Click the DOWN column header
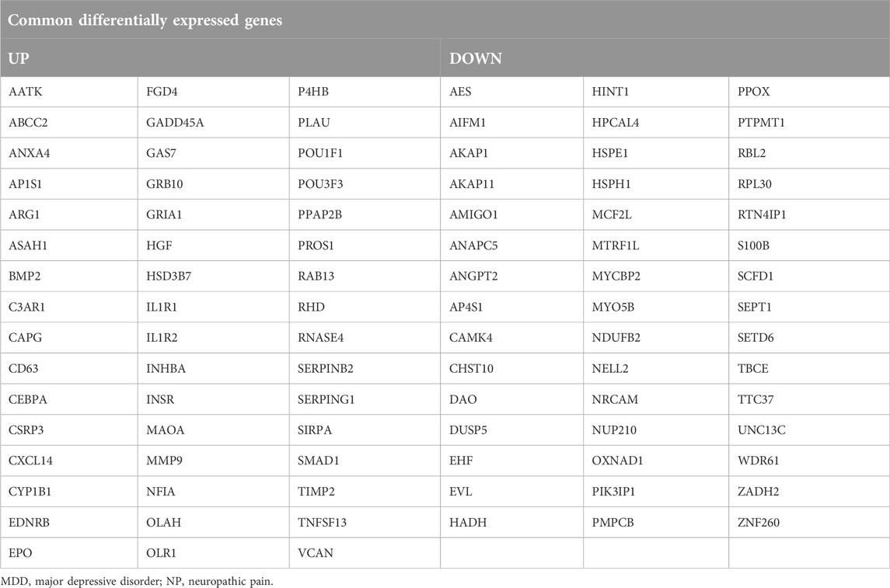The width and height of the screenshot is (890, 588). (x=665, y=57)
